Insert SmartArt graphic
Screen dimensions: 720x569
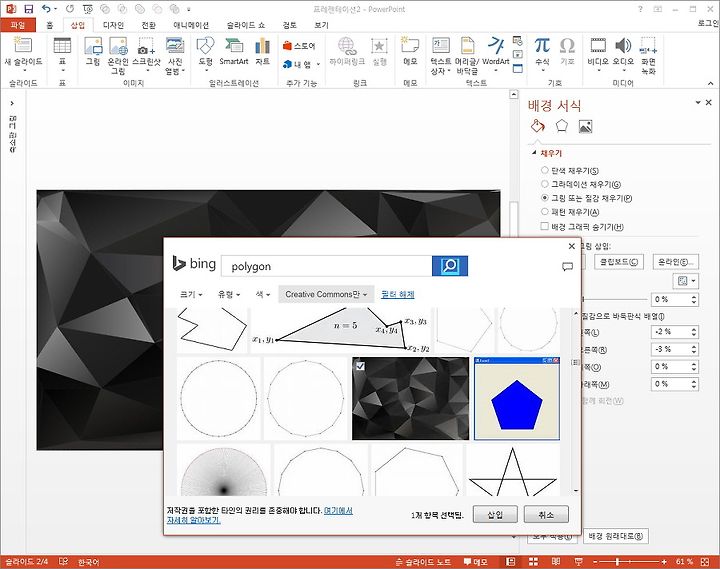[x=234, y=51]
